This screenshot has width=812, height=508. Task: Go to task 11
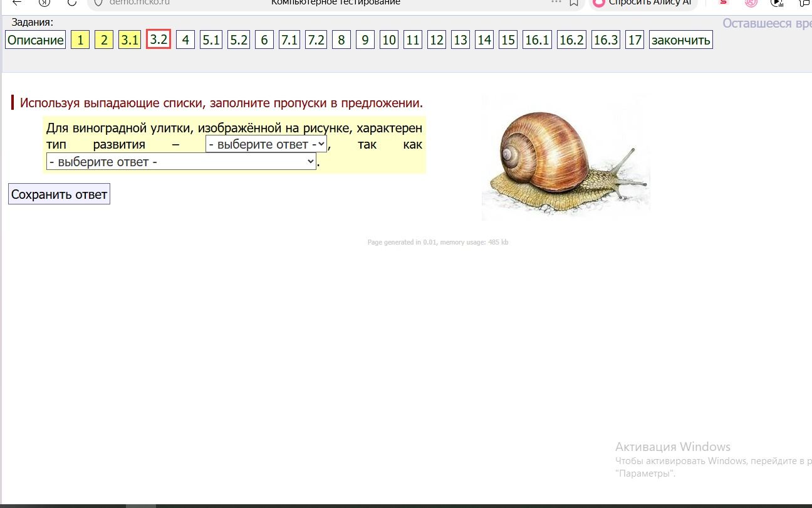pyautogui.click(x=413, y=40)
